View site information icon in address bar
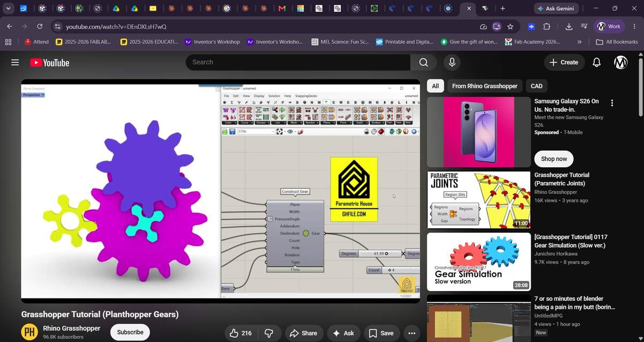This screenshot has width=644, height=342. pos(58,26)
